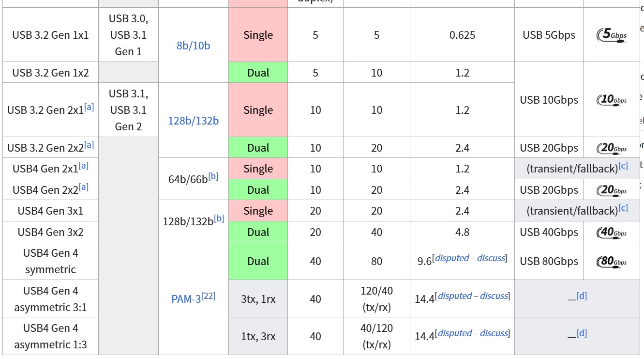Open the PAM-3 link
Screen dimensions: 644x359
186,299
